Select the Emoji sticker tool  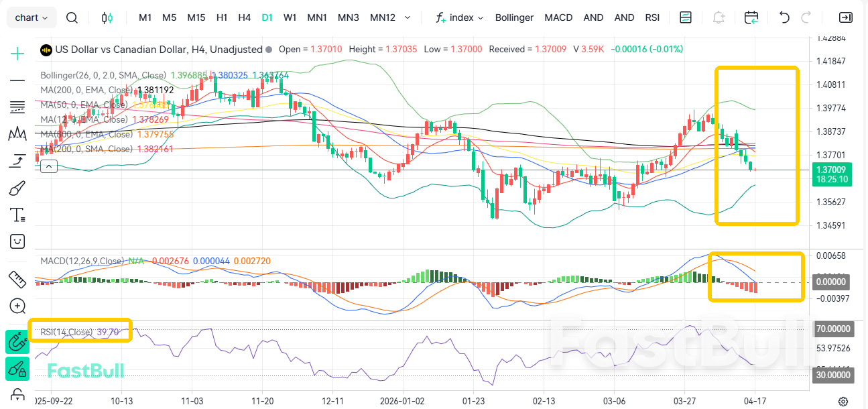(x=17, y=241)
